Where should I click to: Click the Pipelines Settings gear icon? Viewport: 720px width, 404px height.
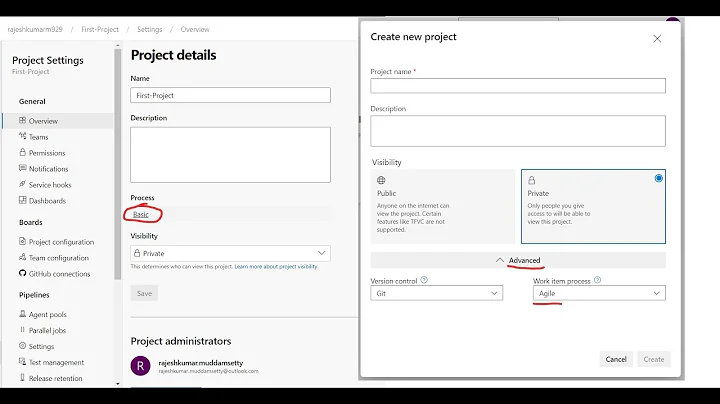(x=22, y=346)
